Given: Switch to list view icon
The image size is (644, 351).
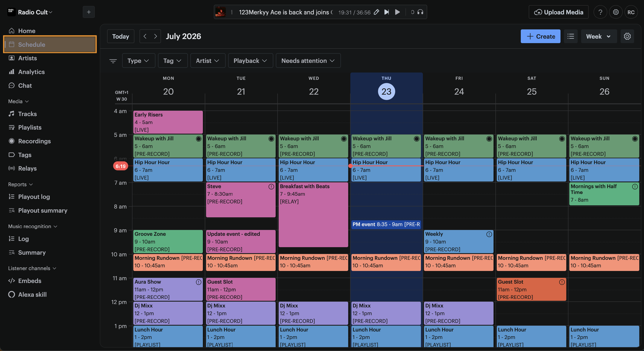Looking at the screenshot, I should tap(571, 36).
